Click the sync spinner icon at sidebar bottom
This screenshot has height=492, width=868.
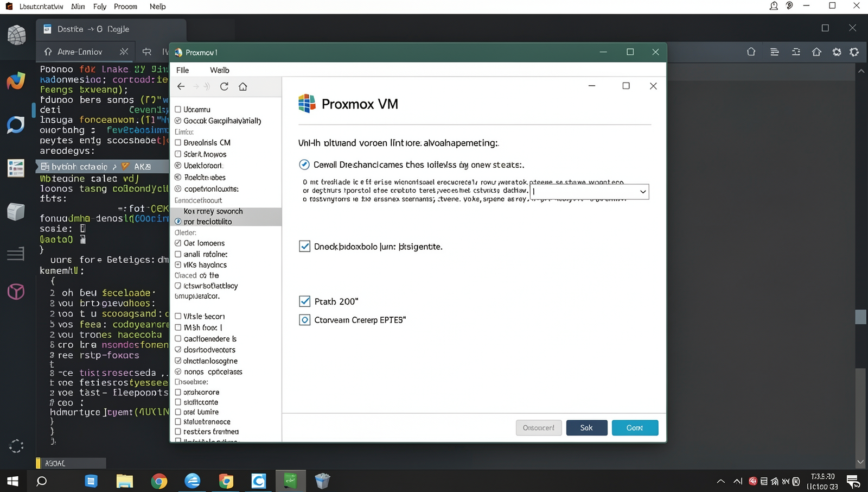click(16, 446)
